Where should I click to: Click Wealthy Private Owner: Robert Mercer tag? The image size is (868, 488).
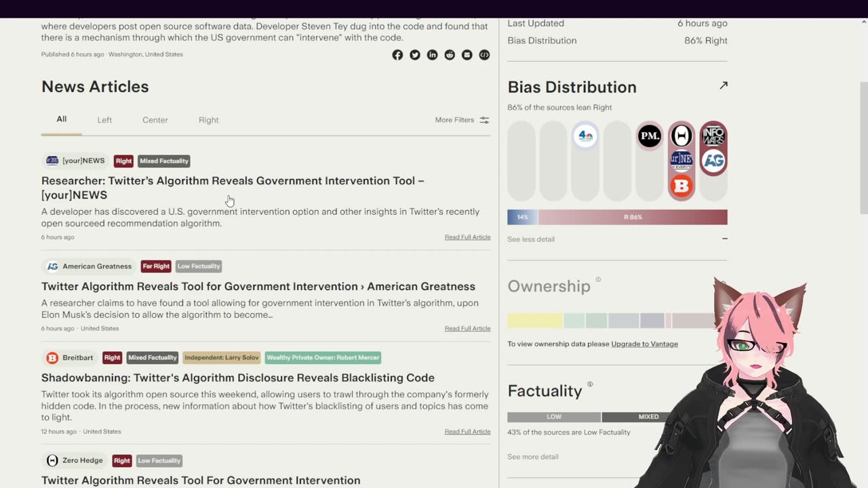coord(323,358)
